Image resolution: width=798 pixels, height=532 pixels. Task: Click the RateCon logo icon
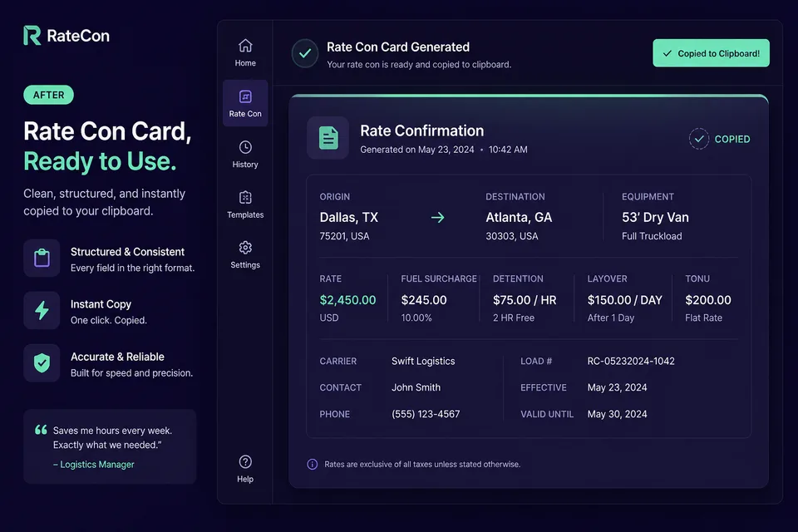[32, 36]
